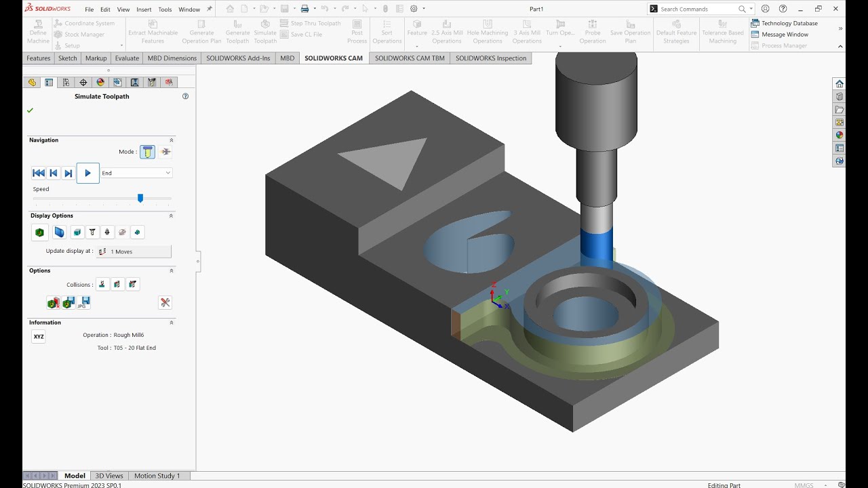The height and width of the screenshot is (488, 868).
Task: Toggle target part display (blue part icon)
Action: [x=60, y=232]
